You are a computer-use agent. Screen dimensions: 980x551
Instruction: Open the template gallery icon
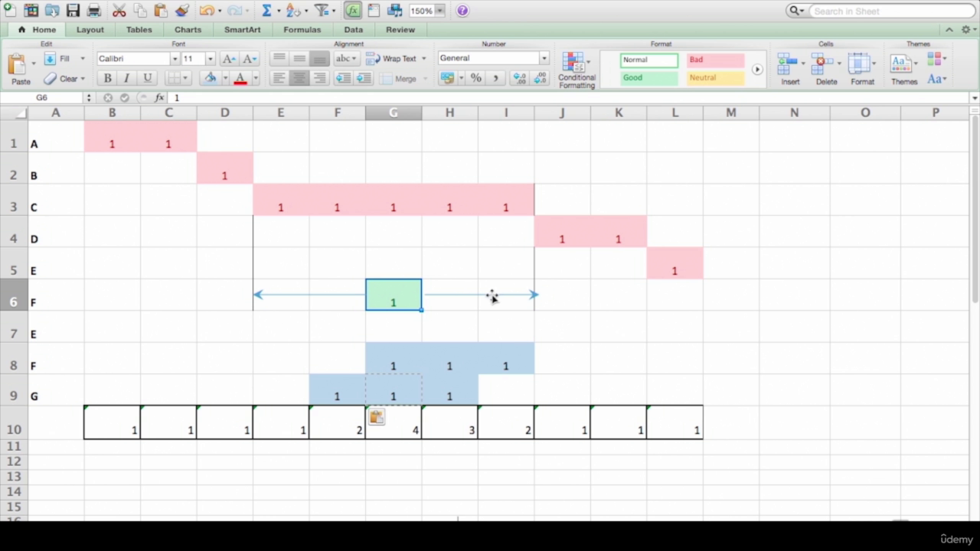(x=31, y=10)
